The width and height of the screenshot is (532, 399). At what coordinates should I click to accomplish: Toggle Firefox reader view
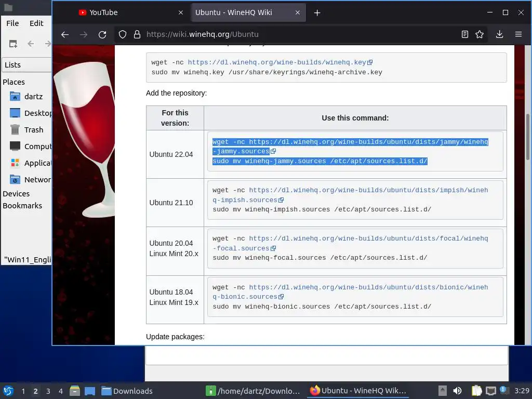[x=465, y=34]
